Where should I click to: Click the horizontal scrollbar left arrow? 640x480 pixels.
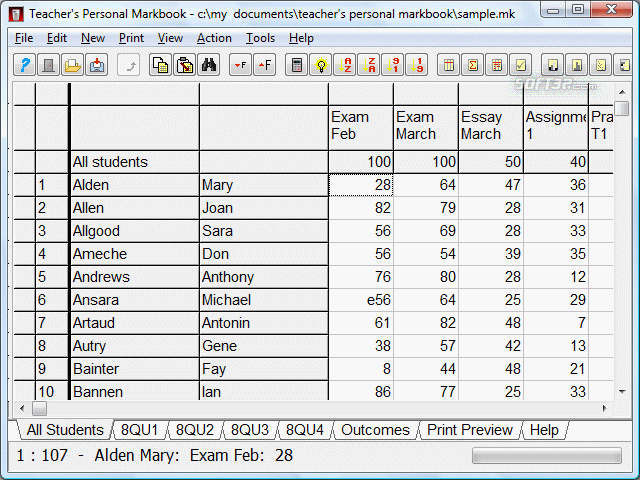pyautogui.click(x=22, y=408)
